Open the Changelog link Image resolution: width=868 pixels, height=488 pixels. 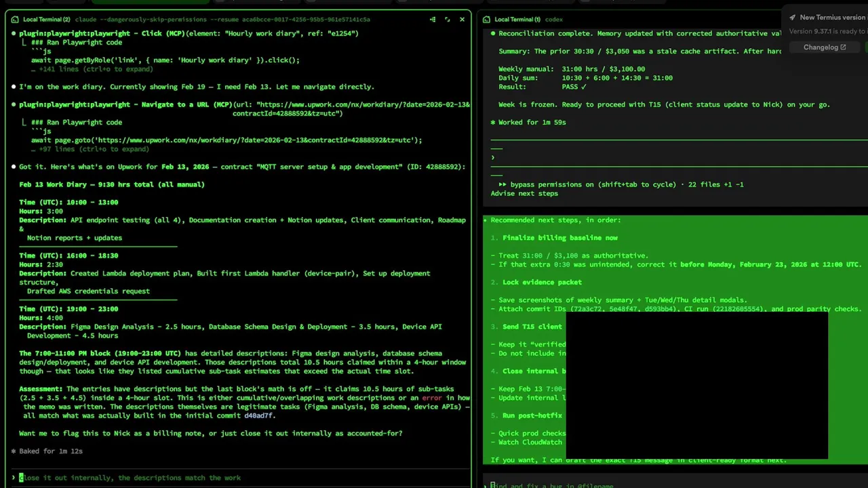click(x=825, y=47)
